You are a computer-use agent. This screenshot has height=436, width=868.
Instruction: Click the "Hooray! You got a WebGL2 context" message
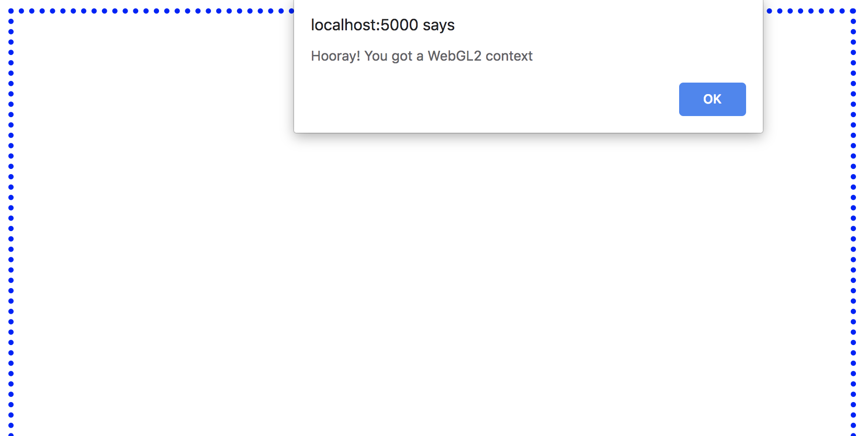422,56
